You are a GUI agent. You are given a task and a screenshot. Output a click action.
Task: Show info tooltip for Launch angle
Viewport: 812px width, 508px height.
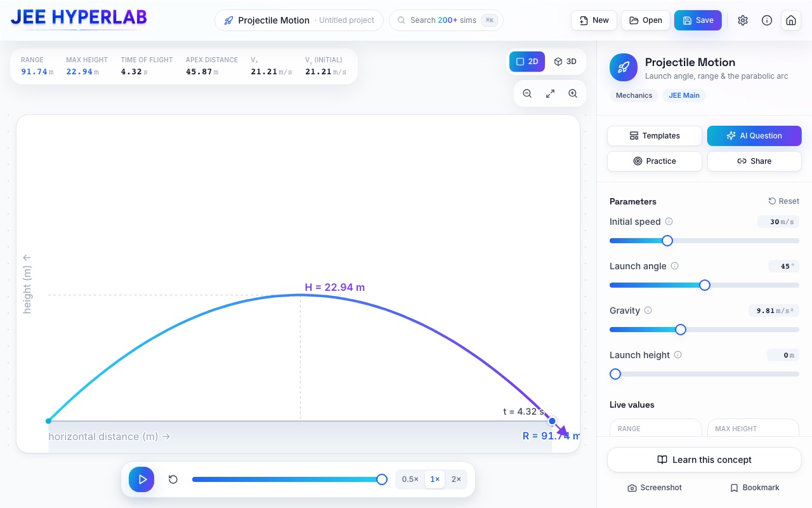click(674, 266)
